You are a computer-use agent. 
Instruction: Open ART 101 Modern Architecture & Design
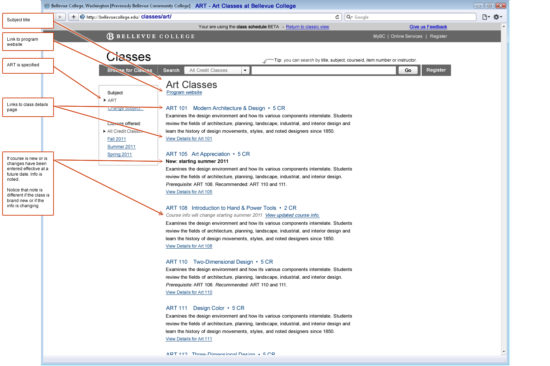[225, 108]
